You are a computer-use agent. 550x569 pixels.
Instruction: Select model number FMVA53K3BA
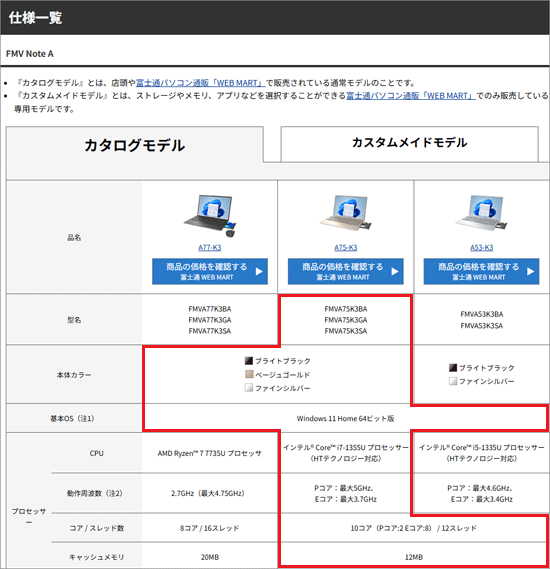(x=482, y=314)
